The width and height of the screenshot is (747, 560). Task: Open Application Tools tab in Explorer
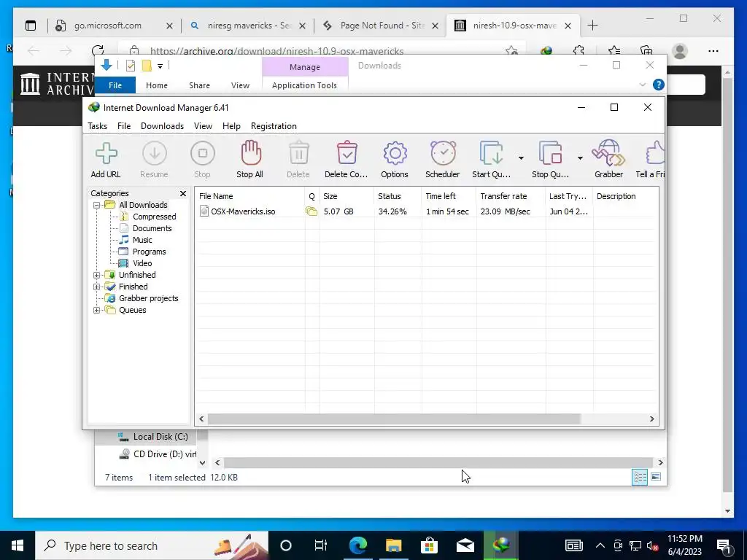(304, 85)
